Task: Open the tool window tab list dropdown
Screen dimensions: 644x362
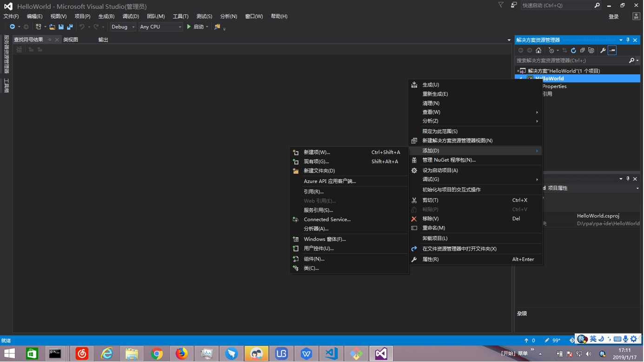Action: point(509,40)
